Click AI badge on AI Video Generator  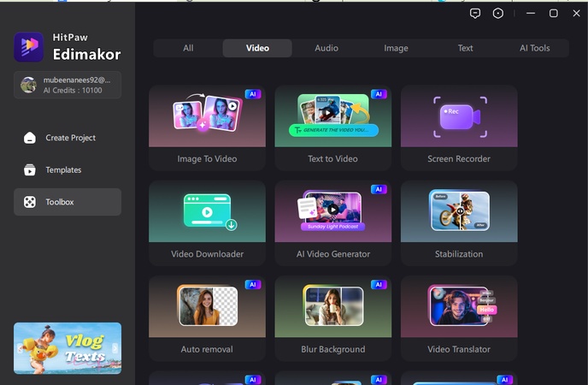(379, 189)
